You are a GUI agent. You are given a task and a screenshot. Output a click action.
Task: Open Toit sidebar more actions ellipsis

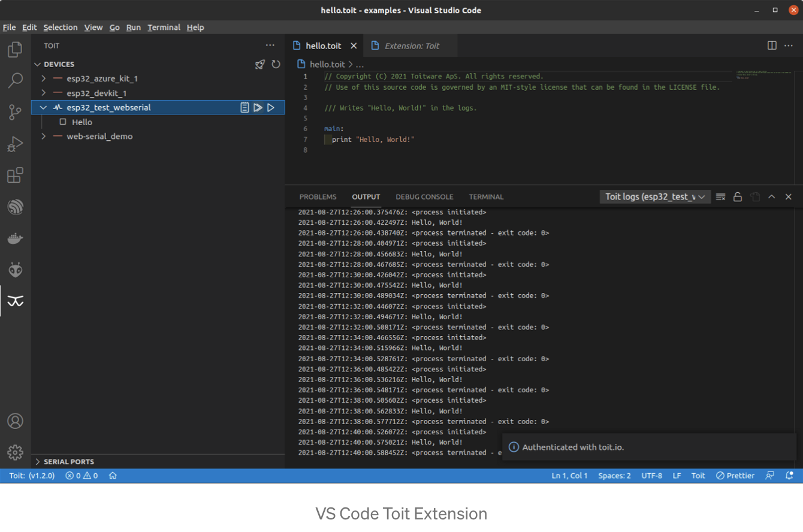[x=270, y=46]
